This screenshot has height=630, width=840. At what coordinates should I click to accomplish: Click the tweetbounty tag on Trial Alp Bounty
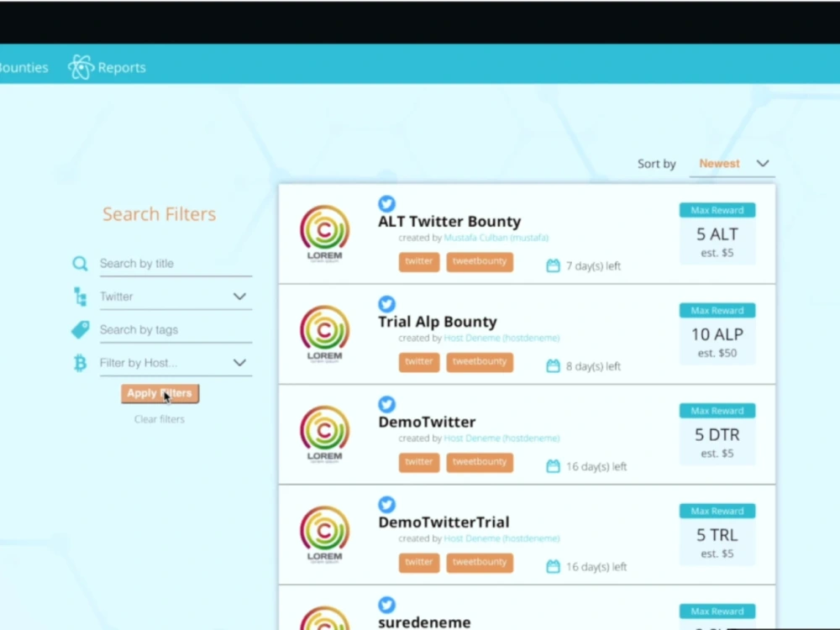click(480, 361)
